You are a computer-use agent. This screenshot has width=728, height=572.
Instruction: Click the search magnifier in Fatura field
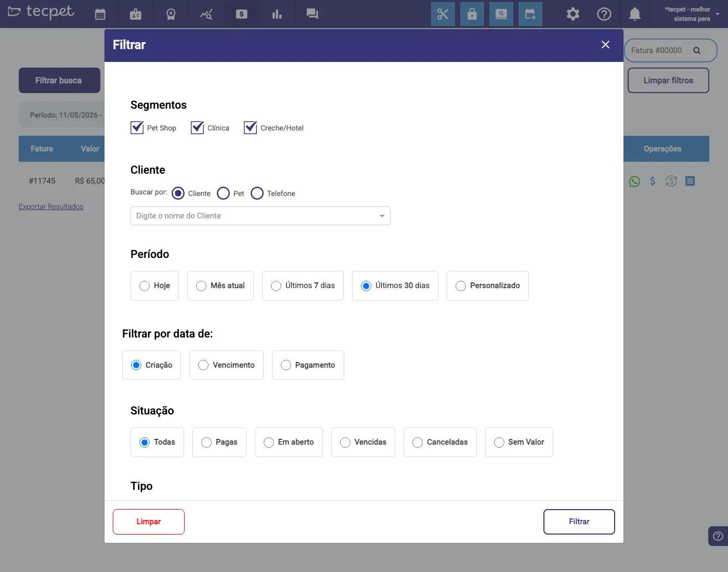(x=697, y=50)
